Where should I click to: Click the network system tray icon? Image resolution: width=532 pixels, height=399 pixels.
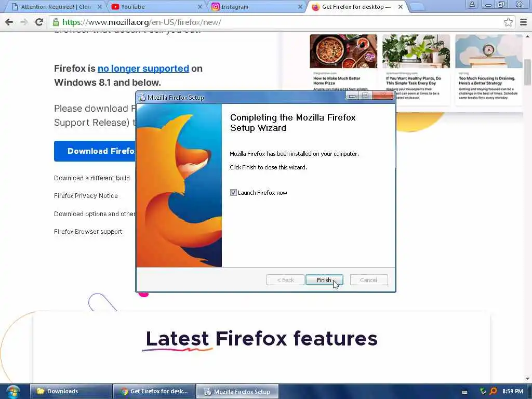(483, 391)
